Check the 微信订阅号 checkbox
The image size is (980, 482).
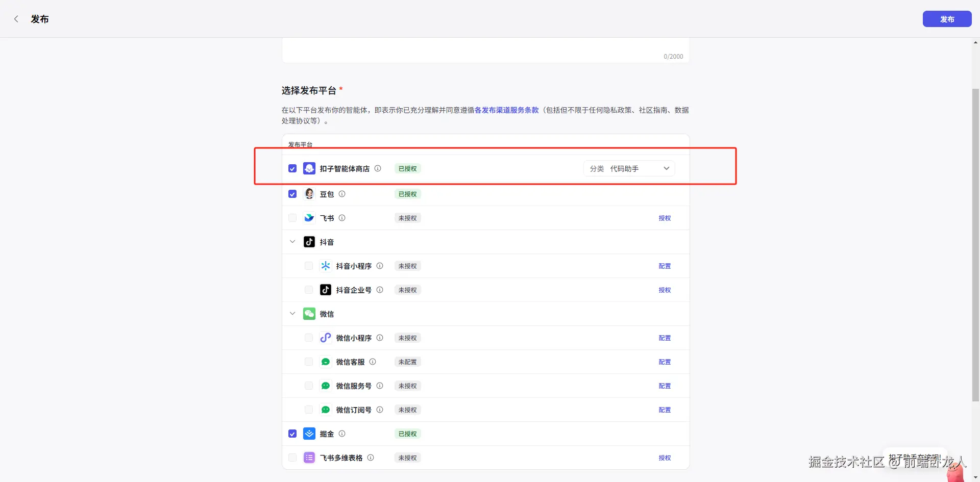coord(309,410)
